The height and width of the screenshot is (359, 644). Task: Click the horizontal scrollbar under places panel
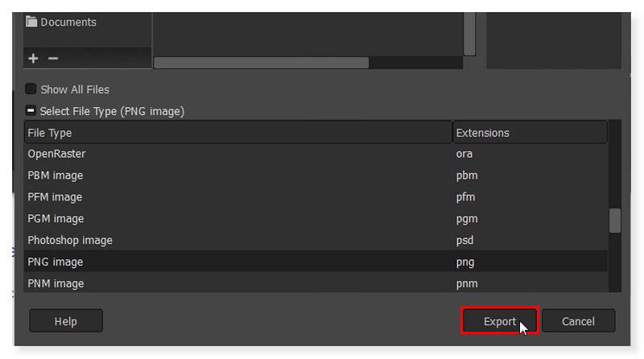coord(261,63)
